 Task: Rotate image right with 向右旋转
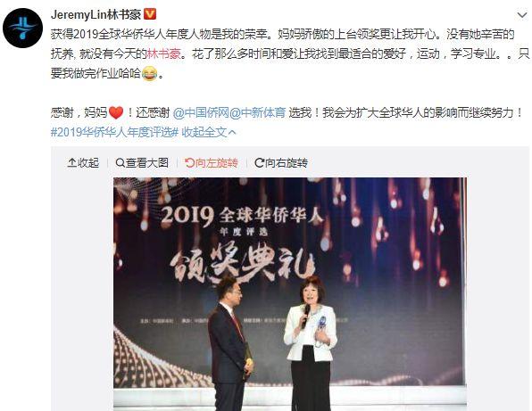click(x=281, y=163)
